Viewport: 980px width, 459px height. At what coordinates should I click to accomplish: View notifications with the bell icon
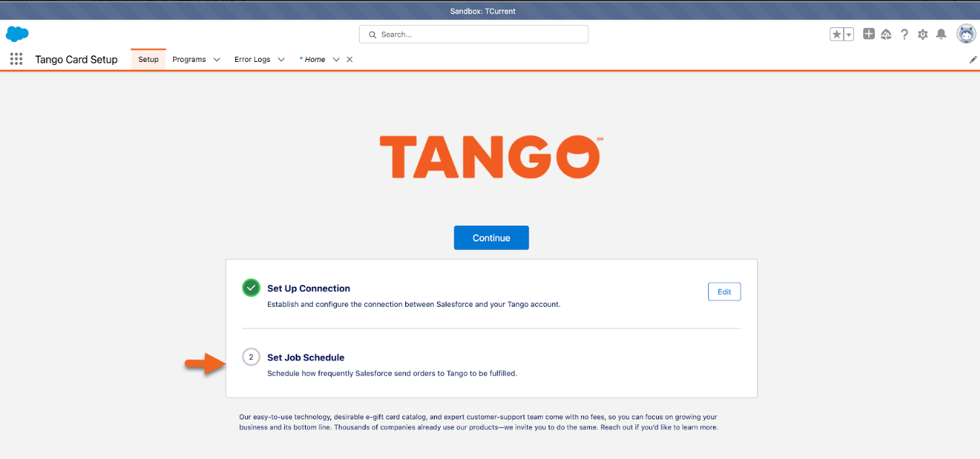[x=940, y=34]
